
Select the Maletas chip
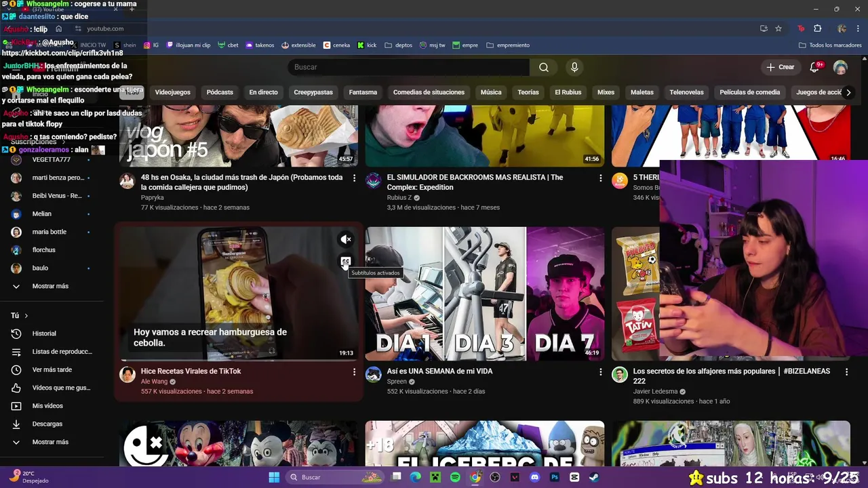coord(642,92)
